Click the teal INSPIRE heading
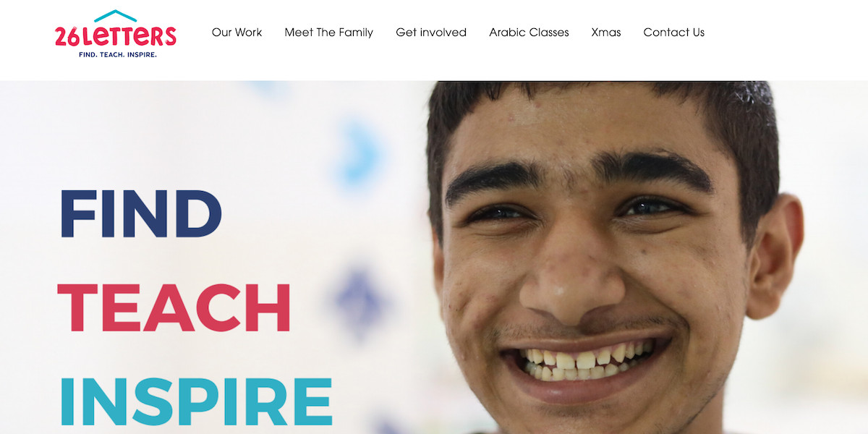 pos(195,401)
